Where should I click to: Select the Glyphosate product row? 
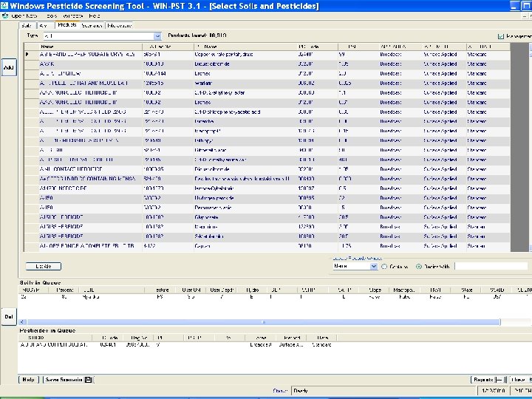(x=267, y=217)
